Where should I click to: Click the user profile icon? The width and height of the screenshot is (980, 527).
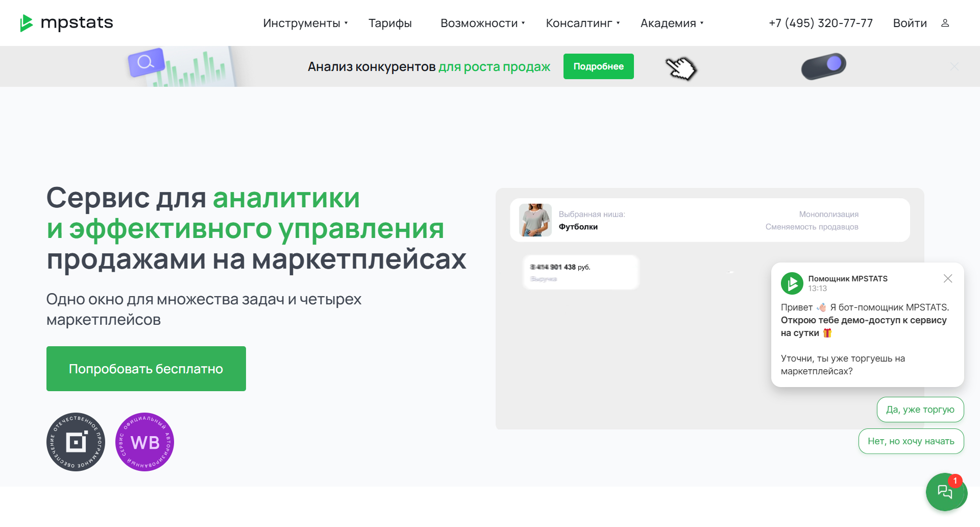[945, 23]
